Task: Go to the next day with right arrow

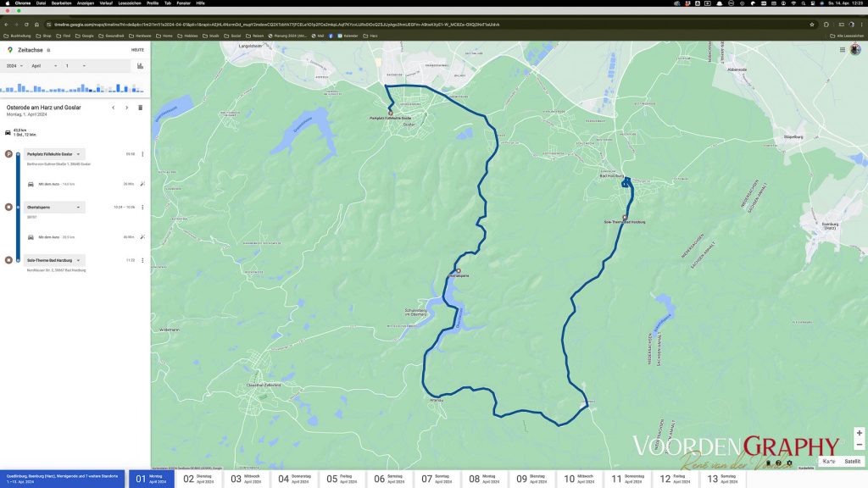Action: pos(127,108)
